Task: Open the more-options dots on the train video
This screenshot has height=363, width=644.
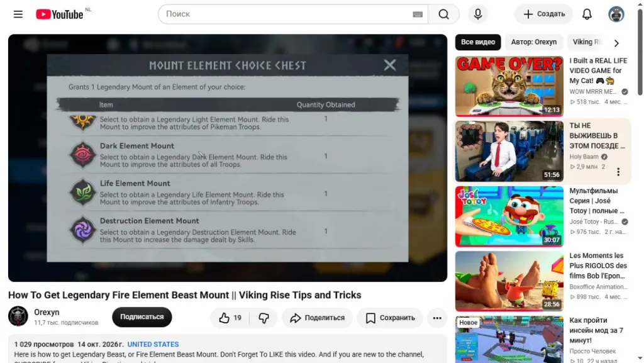Action: point(618,172)
